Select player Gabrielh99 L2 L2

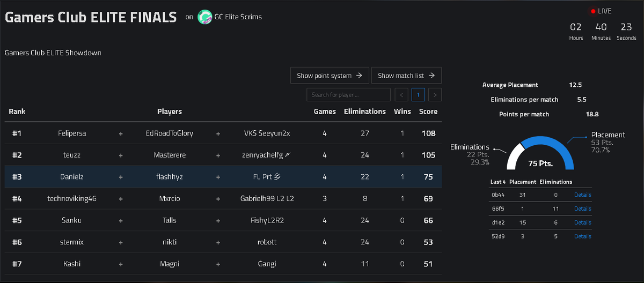pyautogui.click(x=267, y=198)
